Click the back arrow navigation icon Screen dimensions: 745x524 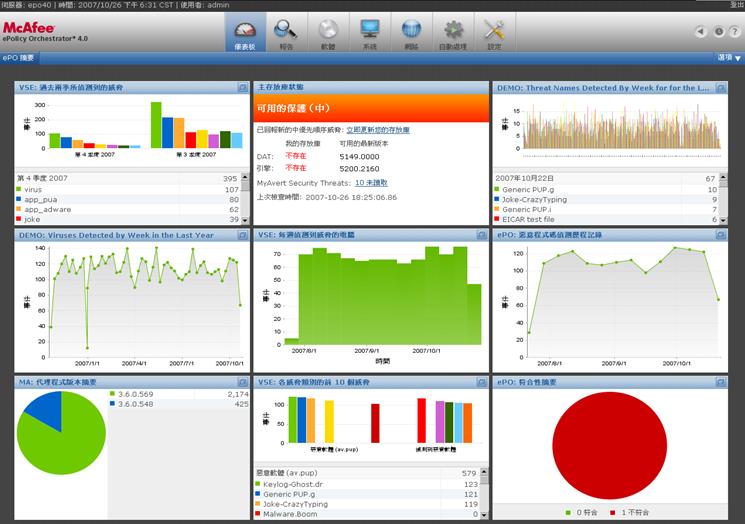pos(700,32)
